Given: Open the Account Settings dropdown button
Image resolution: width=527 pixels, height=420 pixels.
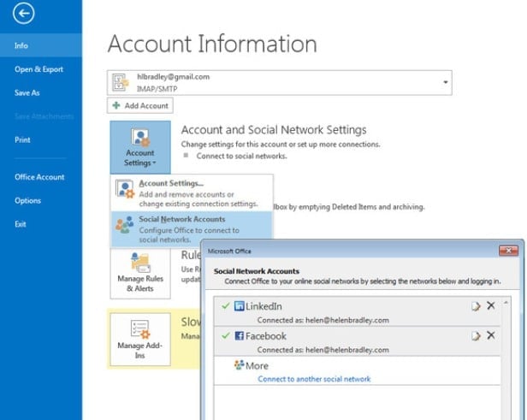Looking at the screenshot, I should [x=140, y=147].
